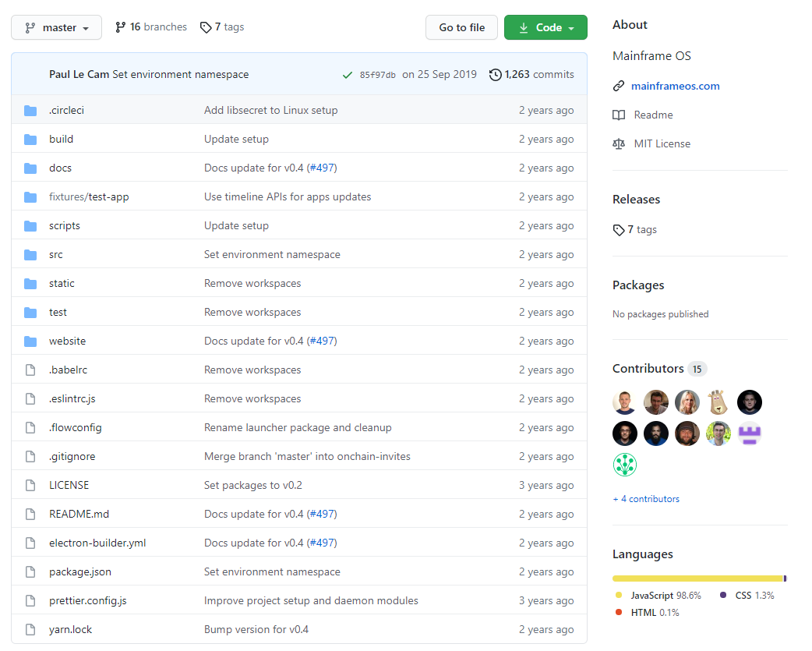The width and height of the screenshot is (812, 651).
Task: Click the .babelrc file icon
Action: click(x=30, y=370)
